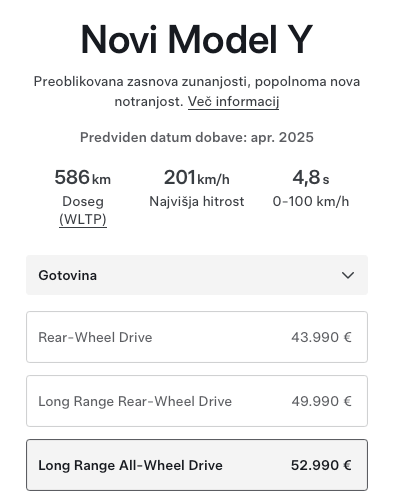
Task: Click the 0-100 km/h label
Action: [x=311, y=202]
